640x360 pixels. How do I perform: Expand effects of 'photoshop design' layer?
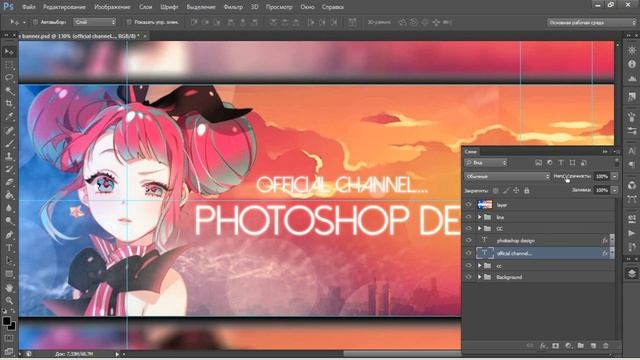point(612,239)
